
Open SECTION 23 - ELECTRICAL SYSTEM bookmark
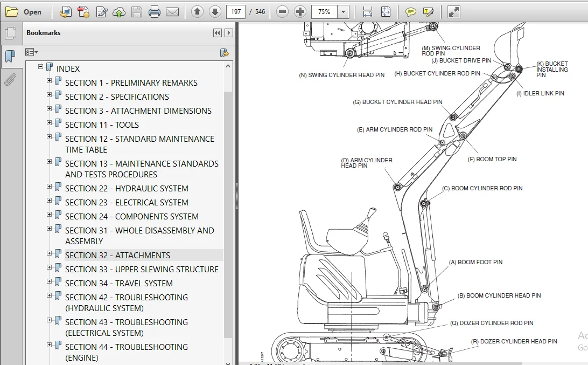(127, 202)
